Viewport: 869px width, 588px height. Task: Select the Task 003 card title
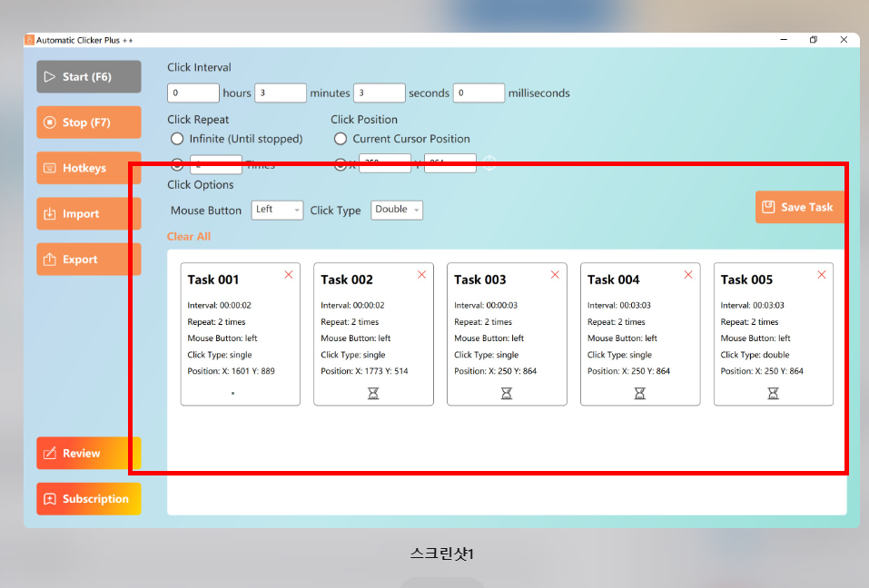[480, 279]
